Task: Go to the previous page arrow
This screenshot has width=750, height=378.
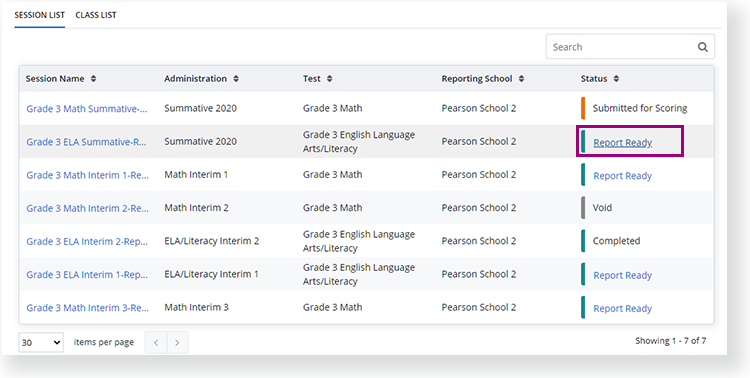Action: [x=156, y=343]
